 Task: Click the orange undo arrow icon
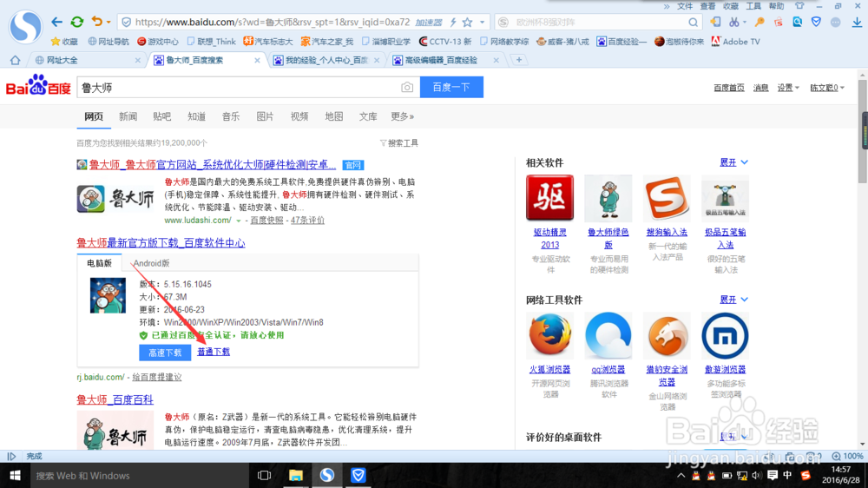point(97,22)
